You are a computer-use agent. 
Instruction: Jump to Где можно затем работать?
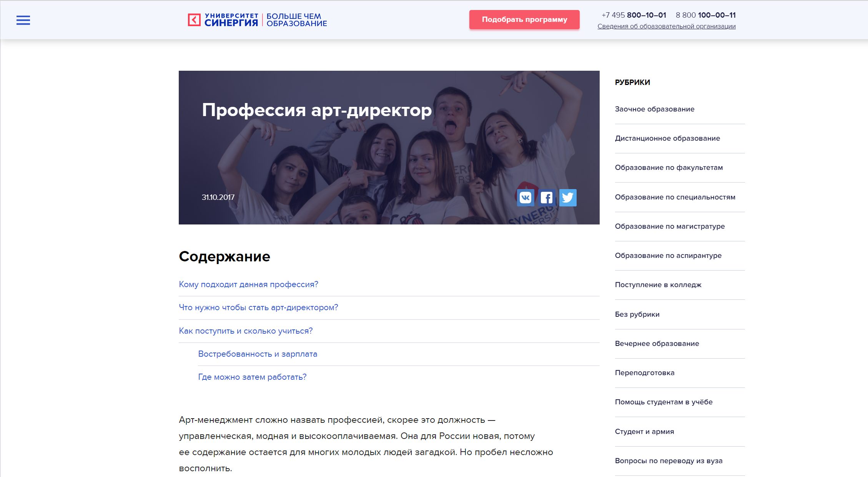(252, 377)
